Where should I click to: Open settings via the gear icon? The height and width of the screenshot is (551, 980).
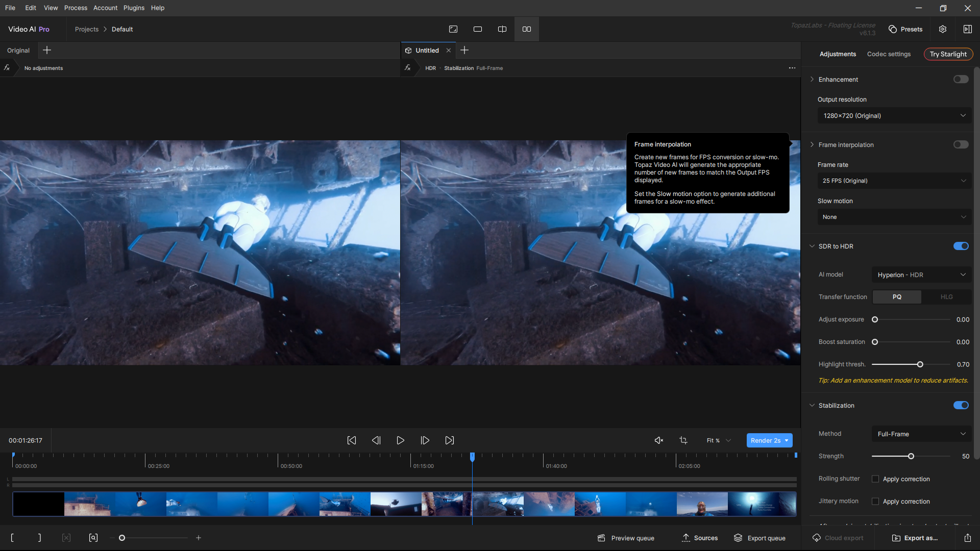coord(943,29)
